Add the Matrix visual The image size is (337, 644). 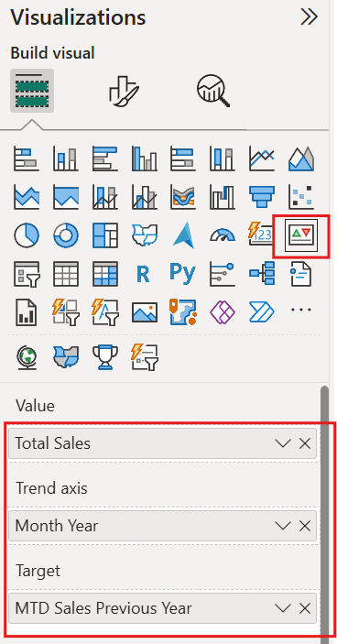pos(105,274)
